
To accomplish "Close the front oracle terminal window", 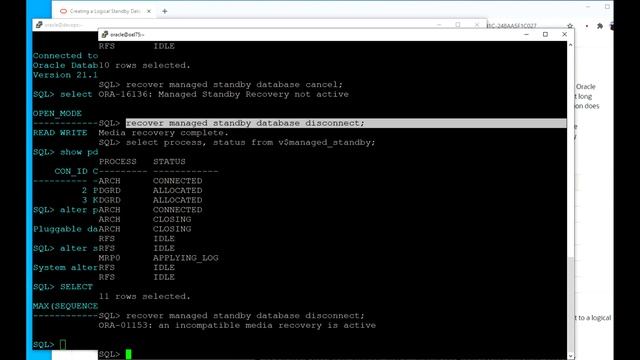I will tap(564, 35).
